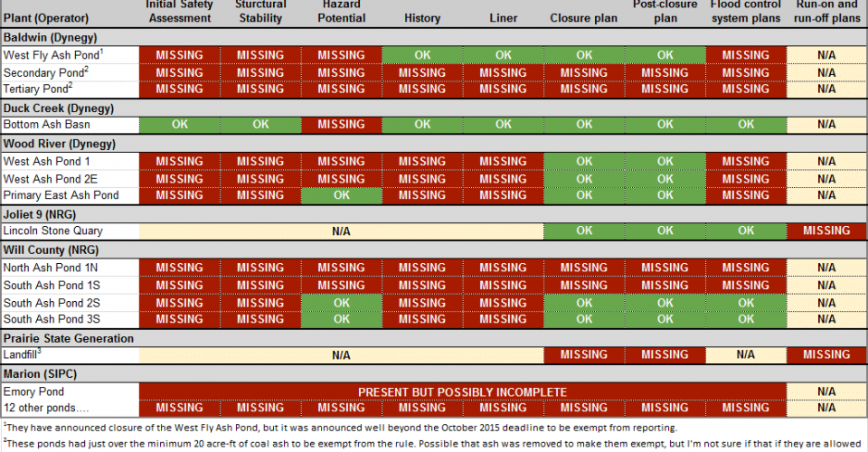Click the South Ash Pond 2S label
Viewport: 868px width, 452px height.
(52, 303)
